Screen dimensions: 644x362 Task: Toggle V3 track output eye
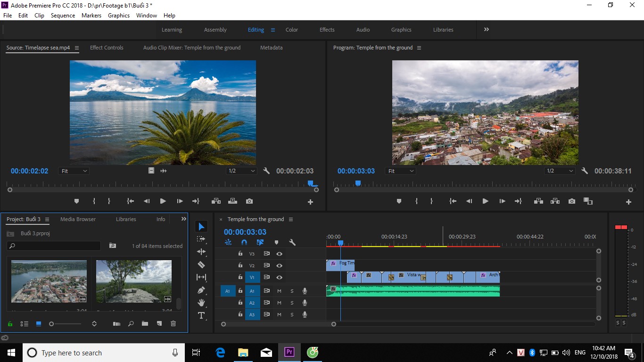(279, 254)
